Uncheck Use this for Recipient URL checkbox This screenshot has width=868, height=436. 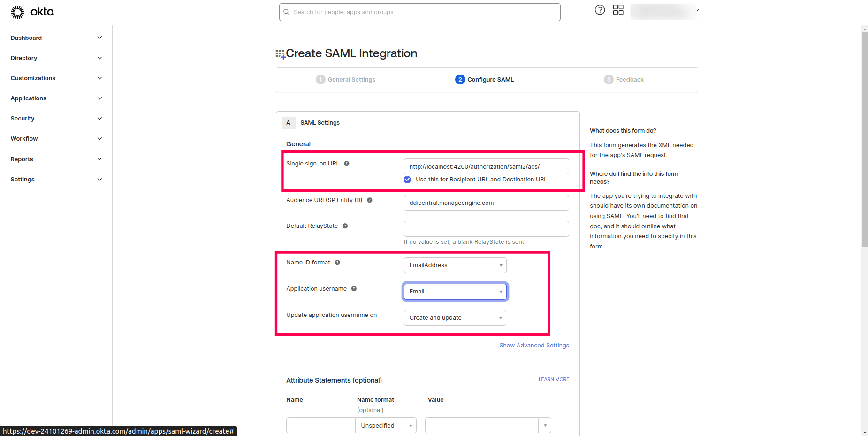(x=407, y=180)
